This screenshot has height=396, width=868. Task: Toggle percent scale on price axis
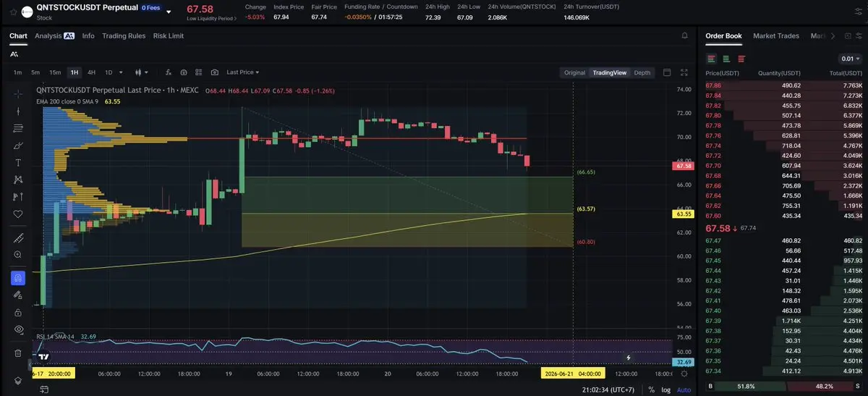(x=652, y=390)
